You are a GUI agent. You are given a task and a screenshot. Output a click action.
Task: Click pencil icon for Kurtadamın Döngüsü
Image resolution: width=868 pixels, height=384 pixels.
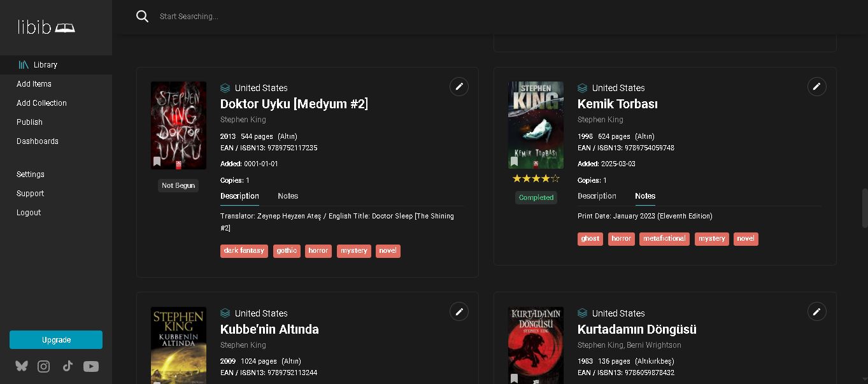pyautogui.click(x=816, y=311)
